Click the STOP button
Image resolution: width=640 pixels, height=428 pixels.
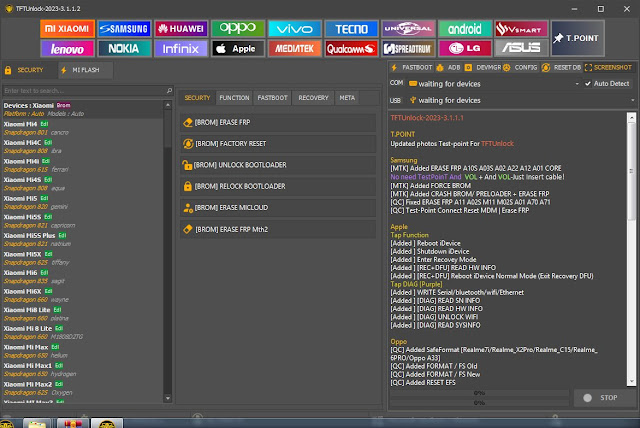[605, 398]
